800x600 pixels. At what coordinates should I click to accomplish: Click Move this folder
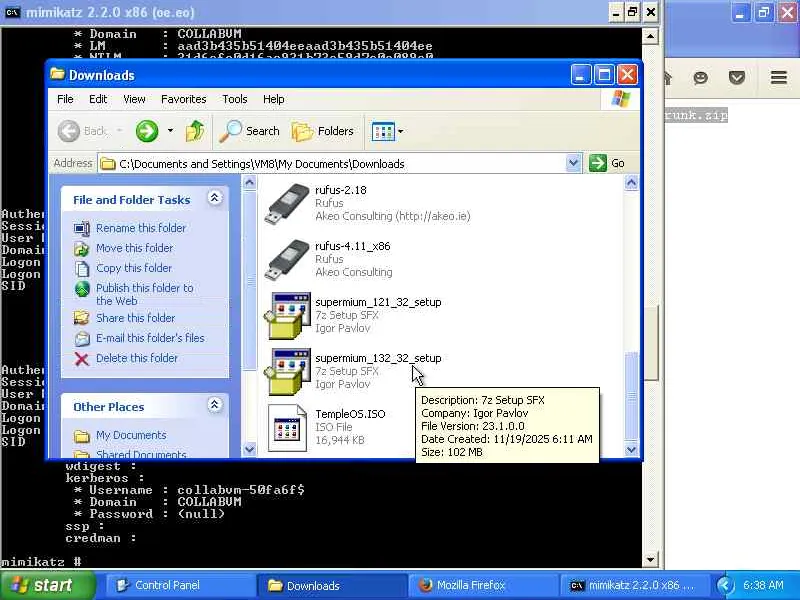click(135, 248)
